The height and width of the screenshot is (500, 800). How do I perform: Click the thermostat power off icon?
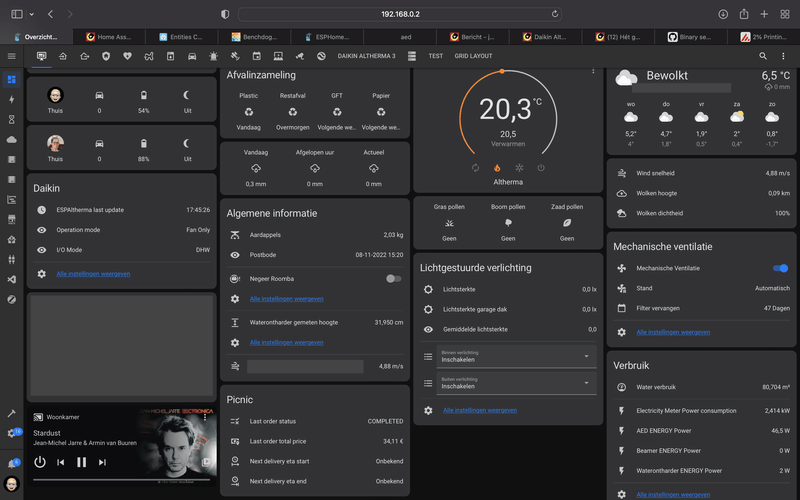coord(541,168)
